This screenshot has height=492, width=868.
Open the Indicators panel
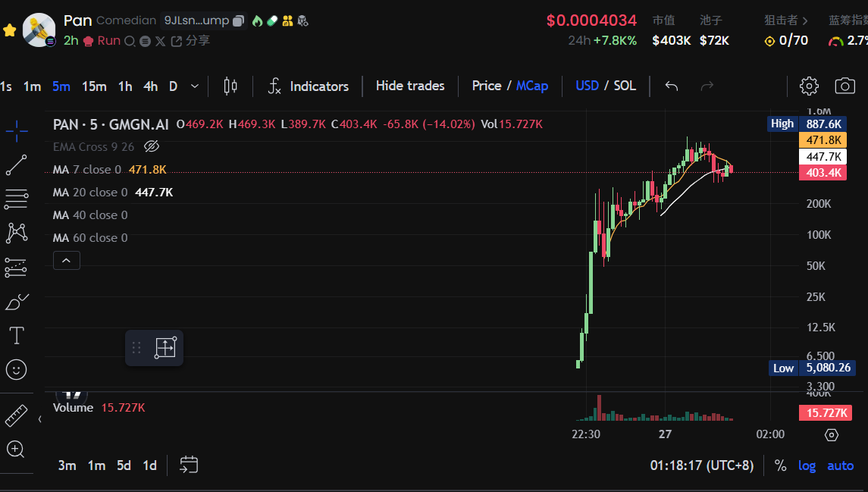pos(309,86)
